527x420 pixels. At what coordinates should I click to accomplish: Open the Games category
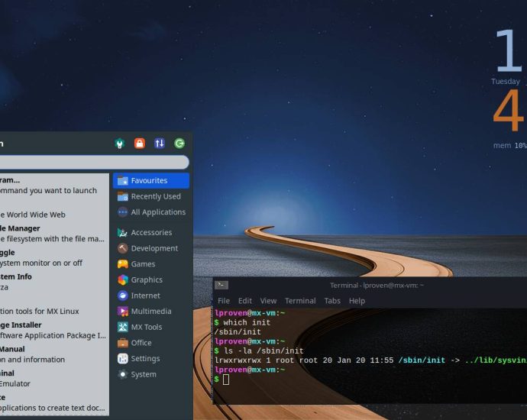coord(151,264)
